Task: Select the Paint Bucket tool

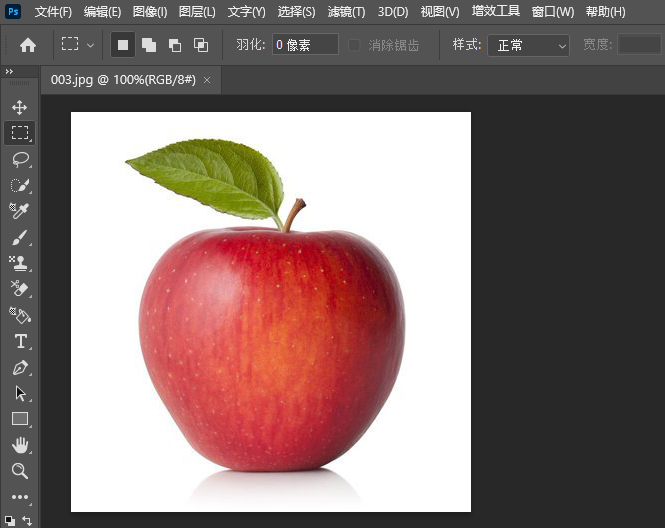Action: coord(20,315)
